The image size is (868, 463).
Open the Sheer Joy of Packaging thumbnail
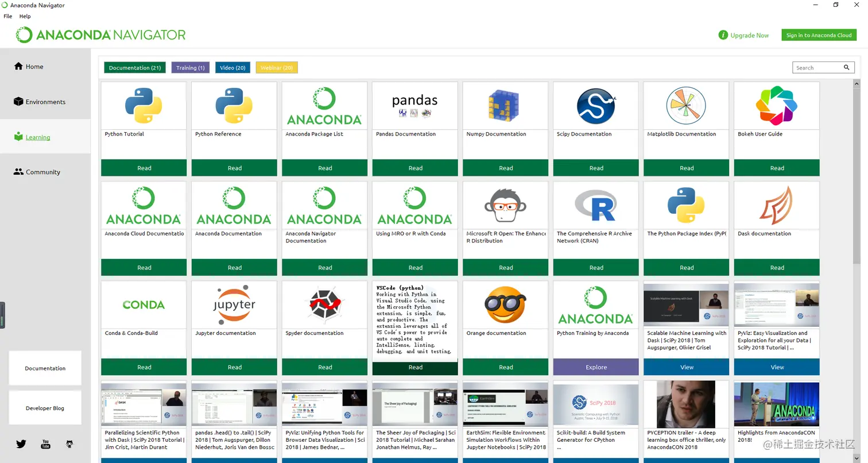click(x=415, y=404)
